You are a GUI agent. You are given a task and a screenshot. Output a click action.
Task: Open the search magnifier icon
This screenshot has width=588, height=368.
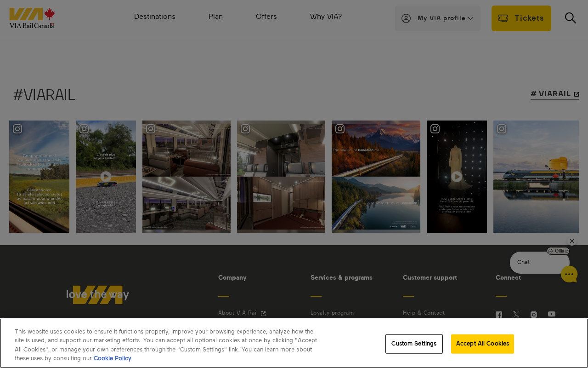point(570,18)
